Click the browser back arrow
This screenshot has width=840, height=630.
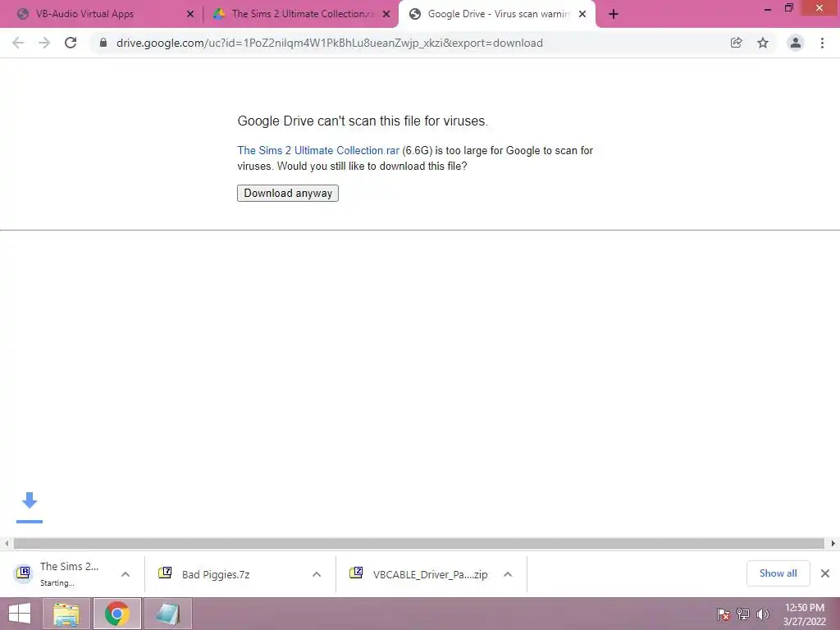click(x=18, y=43)
